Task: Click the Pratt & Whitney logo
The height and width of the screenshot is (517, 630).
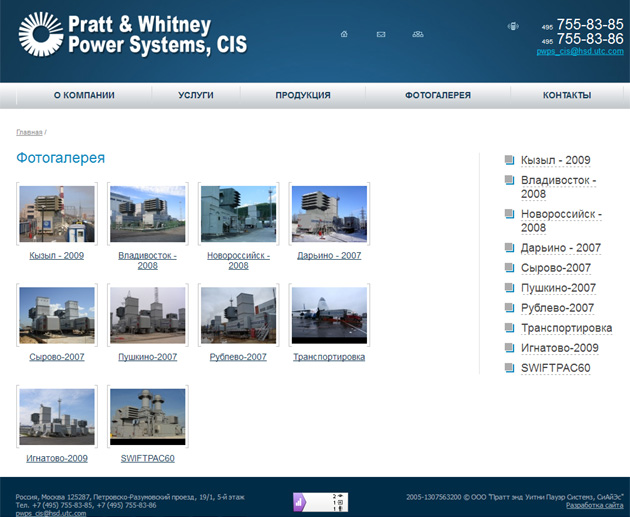Action: [x=132, y=33]
